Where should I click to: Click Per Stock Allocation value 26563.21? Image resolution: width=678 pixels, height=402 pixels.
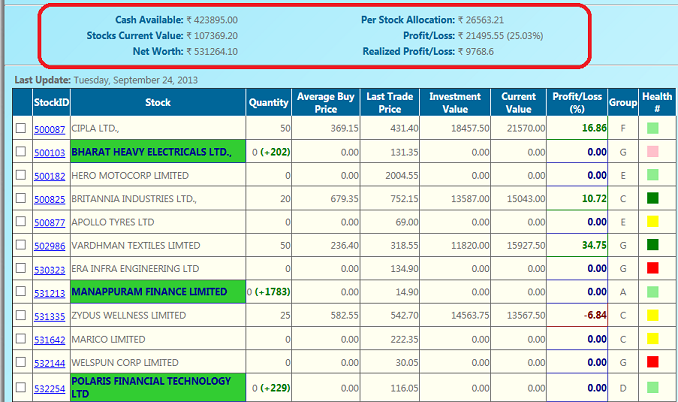(481, 20)
